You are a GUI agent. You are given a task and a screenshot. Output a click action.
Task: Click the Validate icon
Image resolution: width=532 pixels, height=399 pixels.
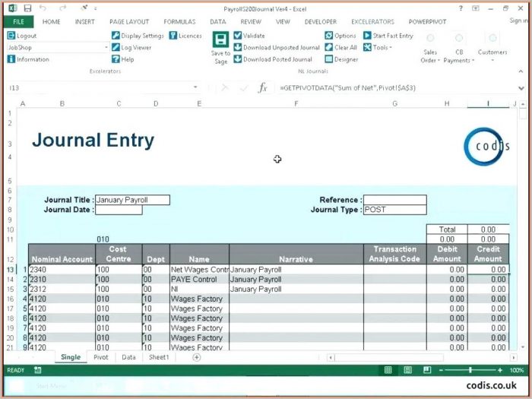tap(238, 36)
